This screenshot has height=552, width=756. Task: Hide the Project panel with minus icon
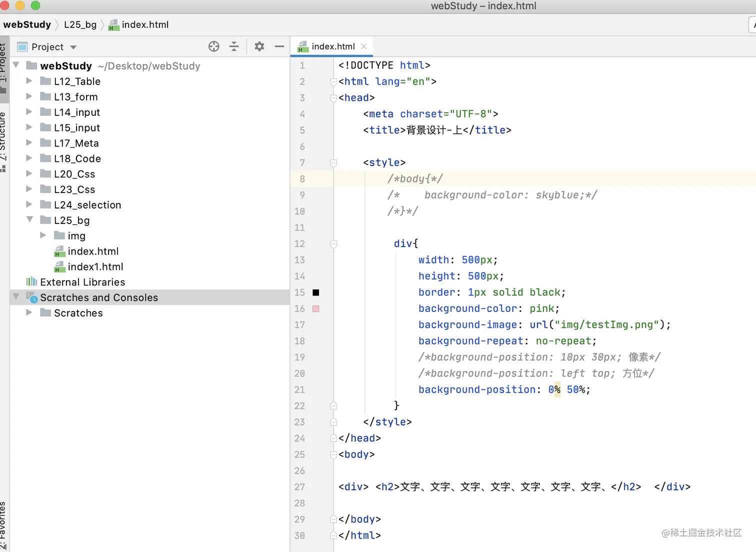279,46
